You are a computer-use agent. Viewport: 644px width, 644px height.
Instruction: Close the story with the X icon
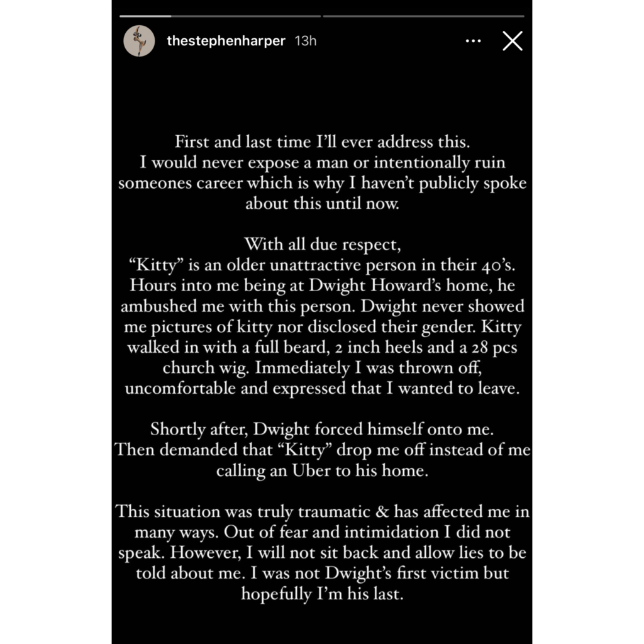click(x=512, y=41)
